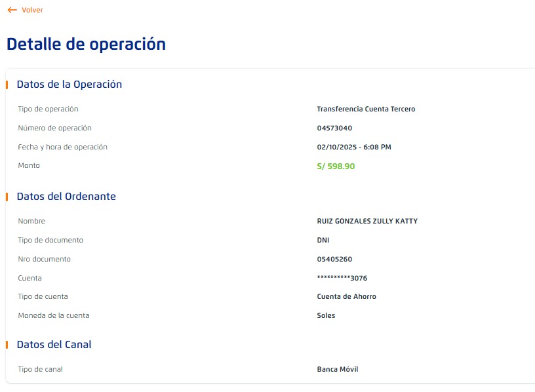The height and width of the screenshot is (392, 535).
Task: Click the Tipo de operación label
Action: tap(48, 109)
